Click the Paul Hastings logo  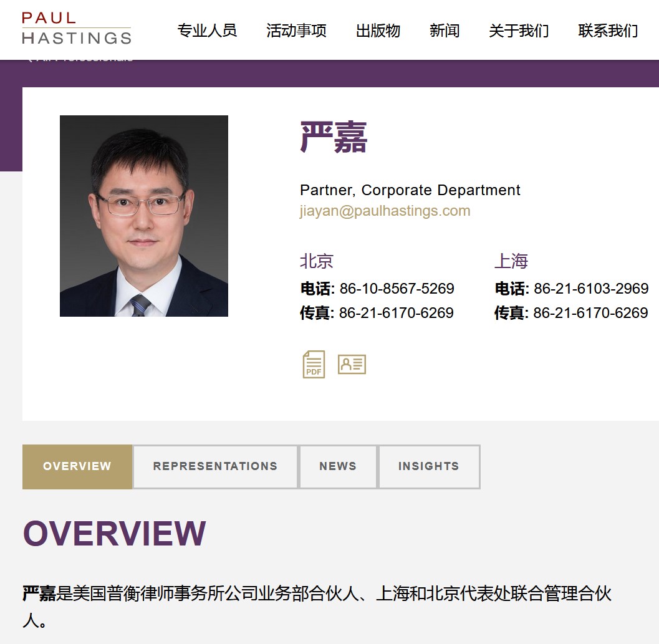(77, 28)
